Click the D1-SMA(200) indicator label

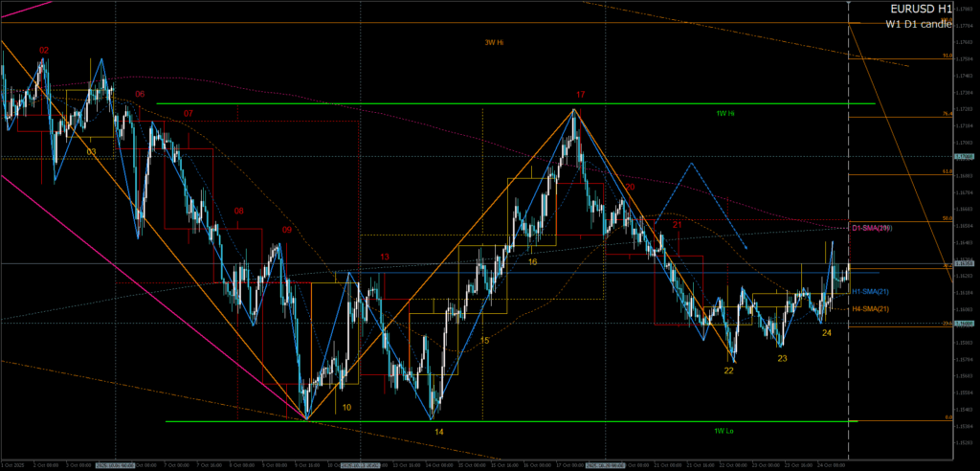tap(871, 228)
